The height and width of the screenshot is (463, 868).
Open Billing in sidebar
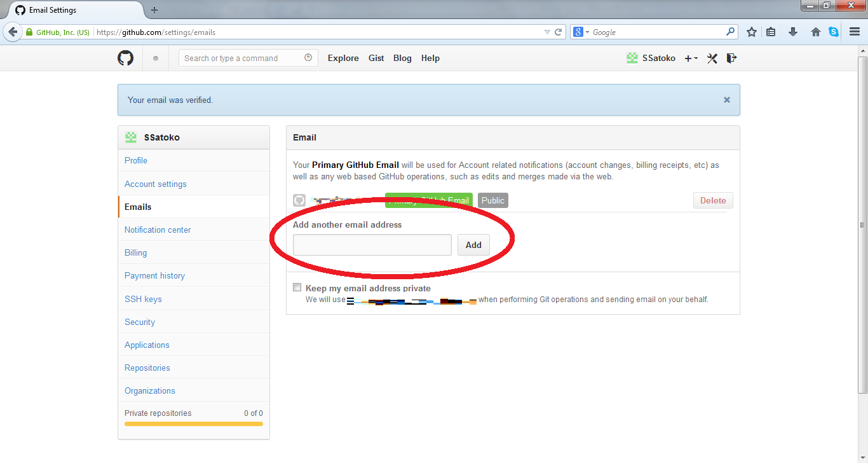click(x=194, y=252)
